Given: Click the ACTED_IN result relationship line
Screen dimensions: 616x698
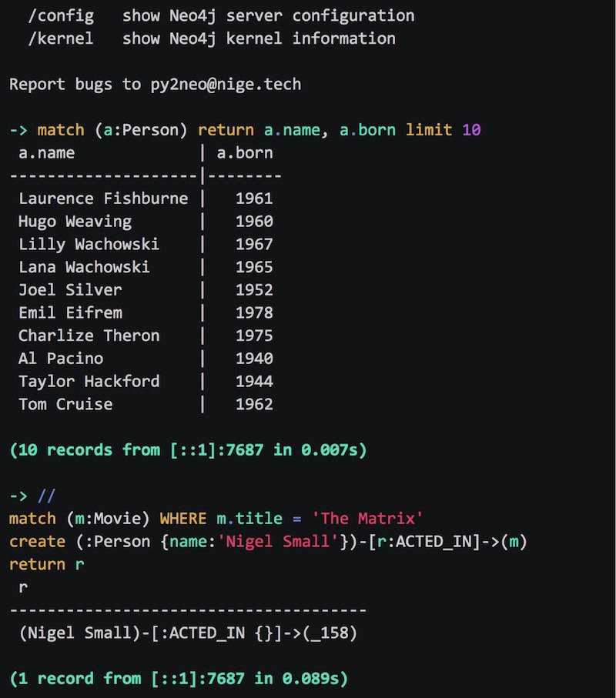Looking at the screenshot, I should 188,633.
